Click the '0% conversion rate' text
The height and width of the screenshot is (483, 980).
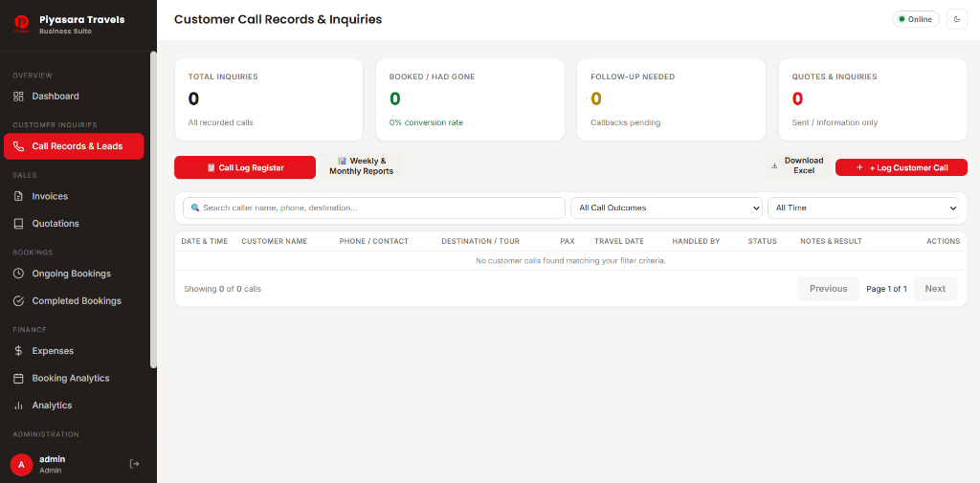click(x=426, y=122)
